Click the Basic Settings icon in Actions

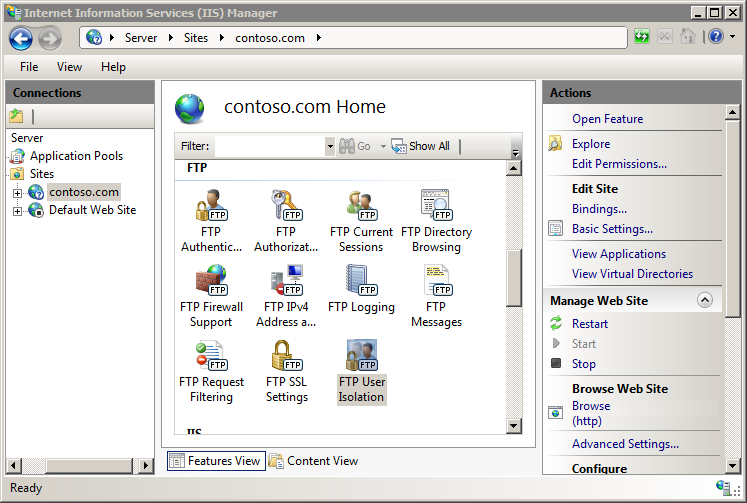tap(555, 229)
